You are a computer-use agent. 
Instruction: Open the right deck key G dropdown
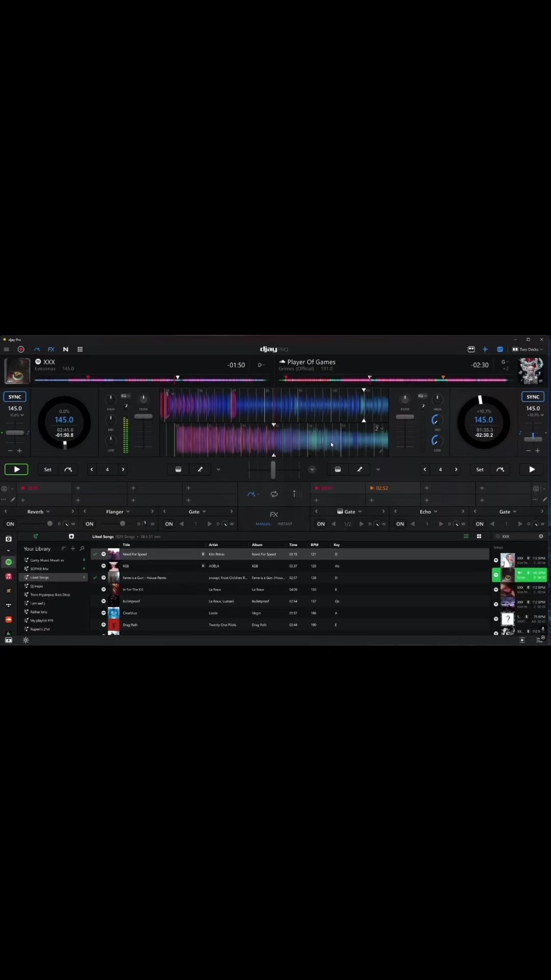pyautogui.click(x=505, y=362)
